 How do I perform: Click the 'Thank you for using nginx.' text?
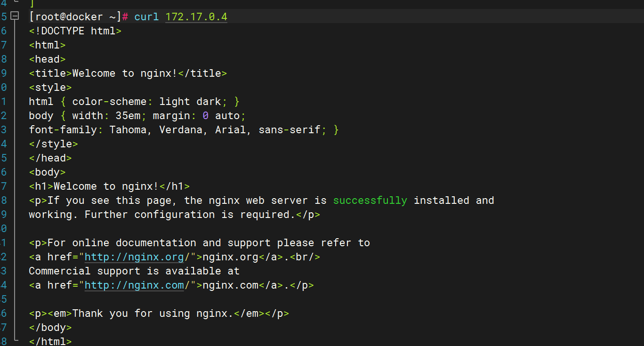click(153, 314)
